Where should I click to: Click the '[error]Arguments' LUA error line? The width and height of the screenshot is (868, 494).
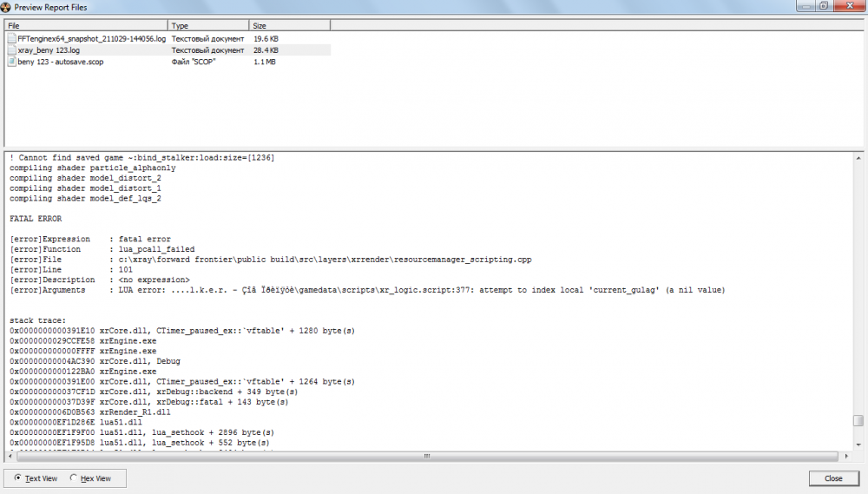tap(367, 290)
